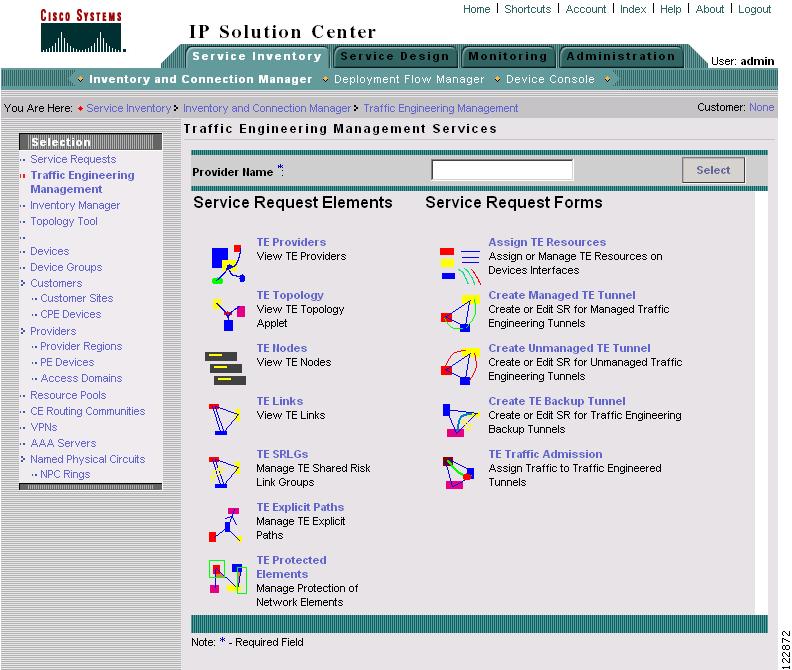Image resolution: width=792 pixels, height=670 pixels.
Task: Select Customer Sites in the sidebar
Action: pyautogui.click(x=77, y=298)
